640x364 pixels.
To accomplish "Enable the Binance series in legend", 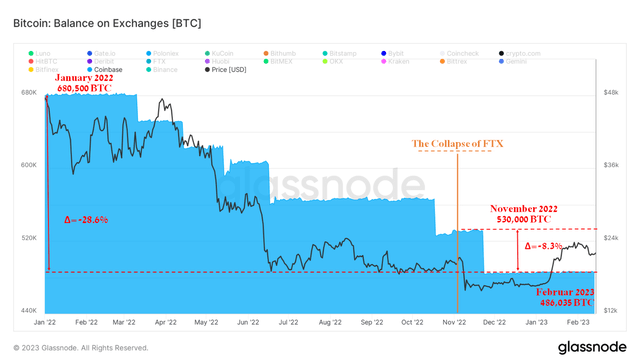I will (x=162, y=70).
